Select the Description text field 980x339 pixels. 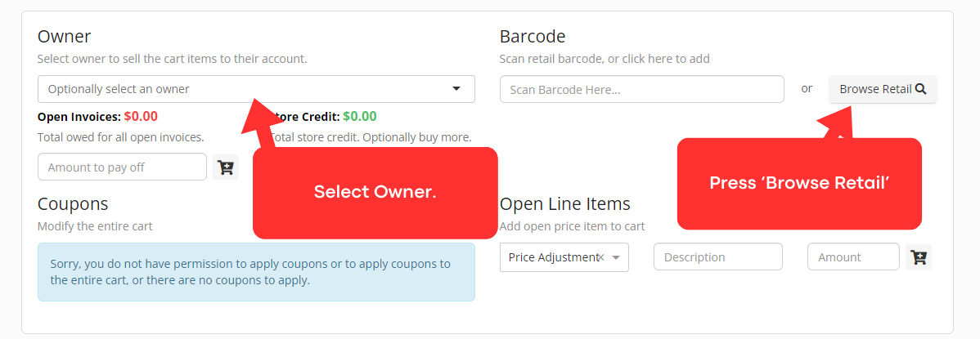tap(717, 257)
